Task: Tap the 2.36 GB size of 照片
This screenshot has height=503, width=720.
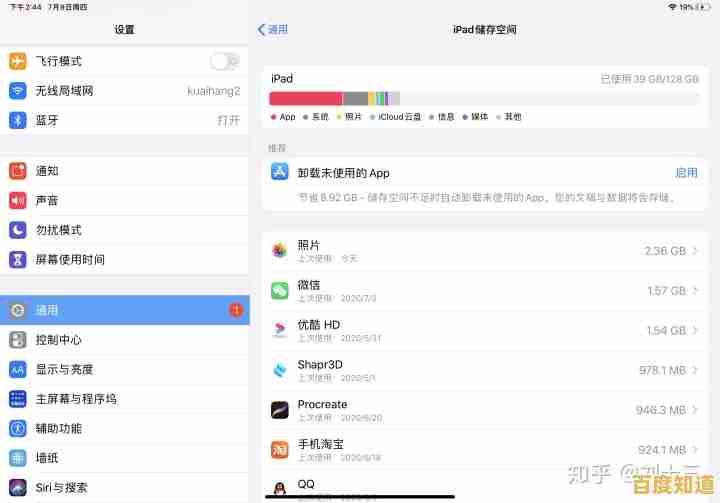Action: tap(664, 251)
